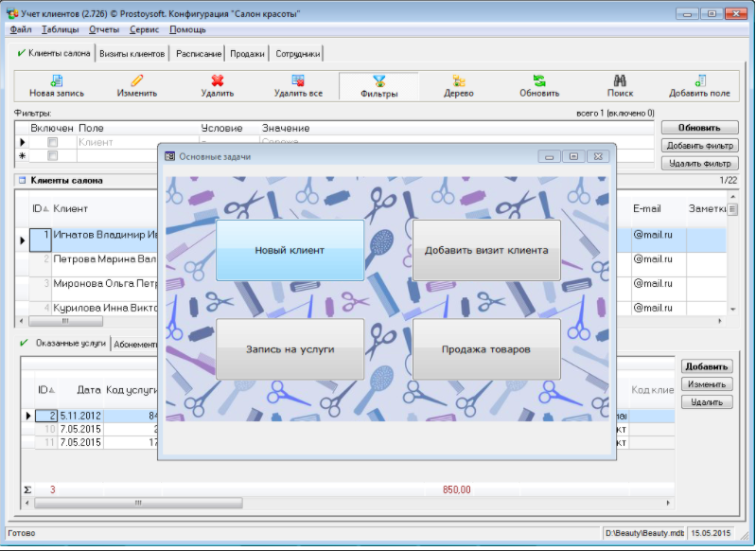Open the Сервис menu
Screen dimensions: 756x551
click(x=144, y=29)
